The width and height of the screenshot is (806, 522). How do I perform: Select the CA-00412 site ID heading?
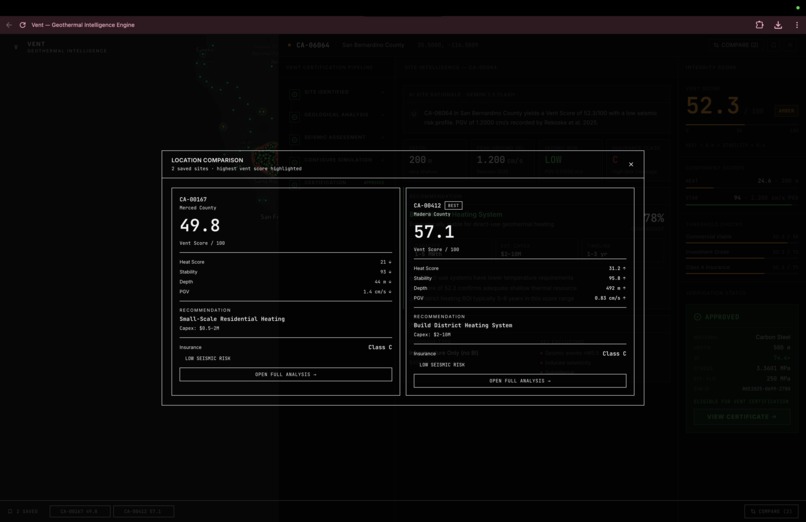(x=427, y=206)
